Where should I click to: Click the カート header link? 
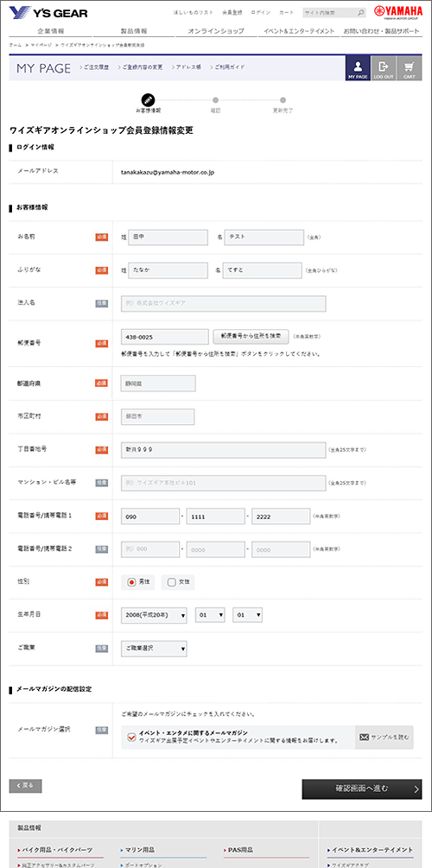tap(286, 12)
